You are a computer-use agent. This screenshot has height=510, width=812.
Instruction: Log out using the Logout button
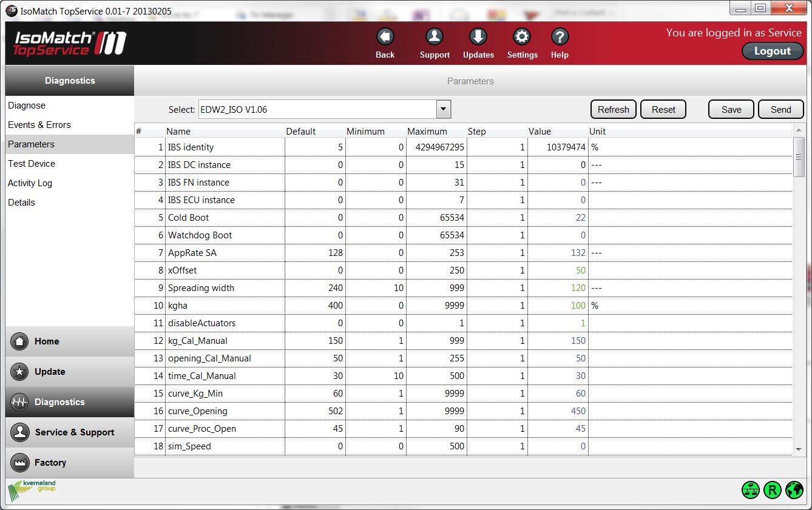pos(772,52)
